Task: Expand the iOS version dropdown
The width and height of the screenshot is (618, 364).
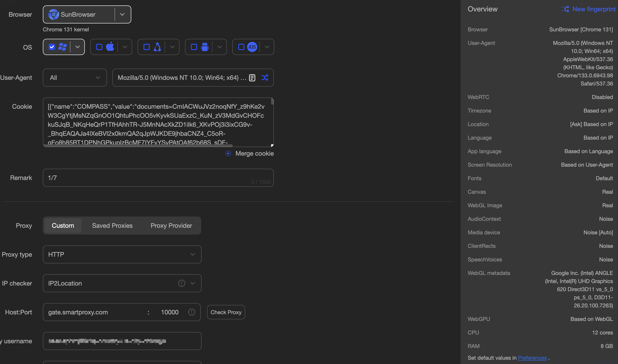Action: click(x=267, y=47)
